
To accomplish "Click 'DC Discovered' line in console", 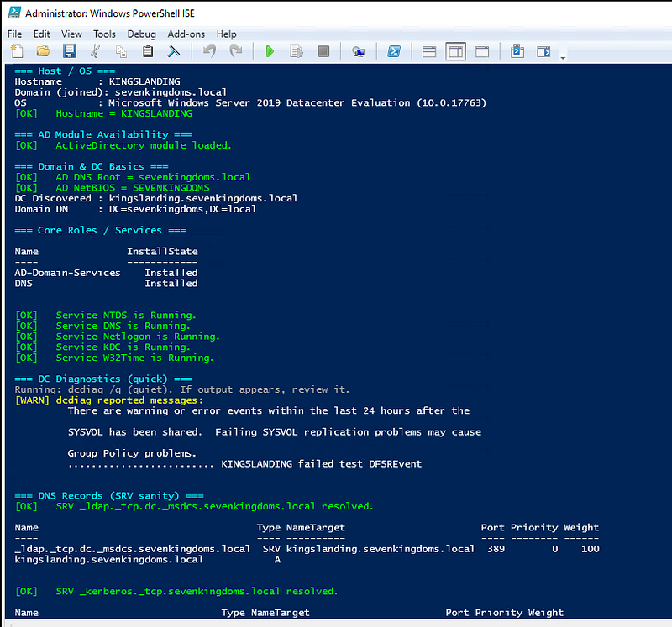I will coord(156,198).
